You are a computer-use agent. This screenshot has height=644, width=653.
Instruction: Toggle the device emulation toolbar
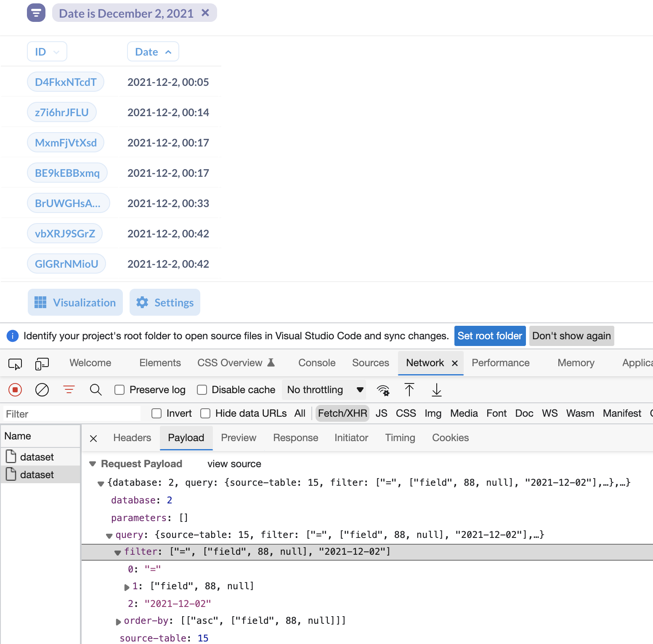[42, 364]
